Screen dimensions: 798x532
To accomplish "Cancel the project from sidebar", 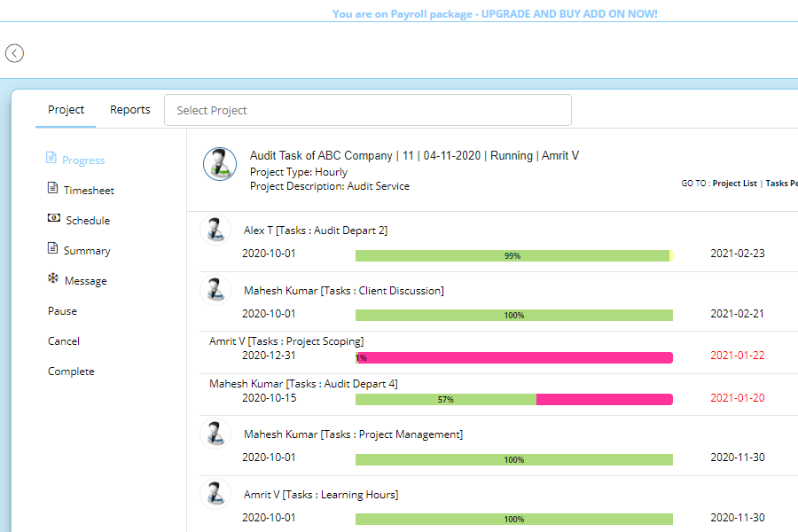I will 64,341.
